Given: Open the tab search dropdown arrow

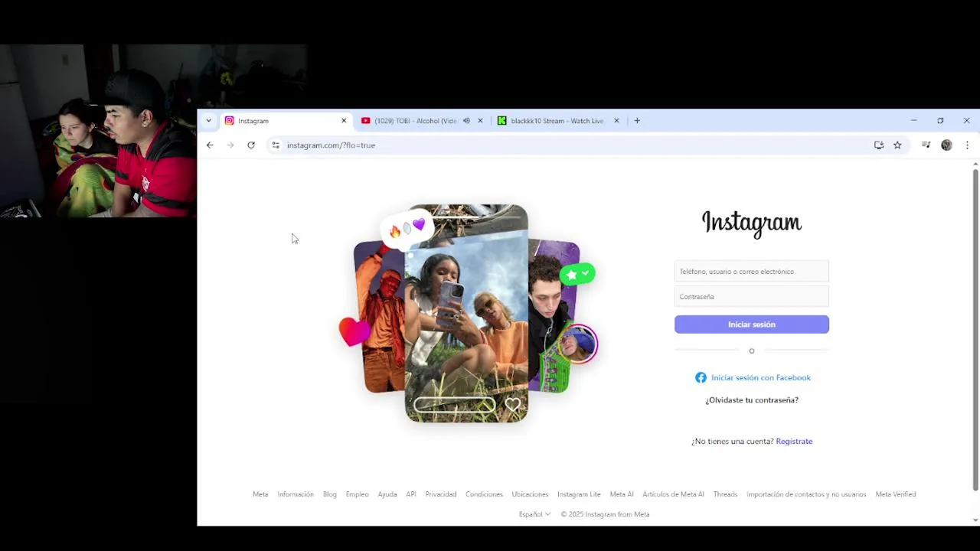Looking at the screenshot, I should (208, 120).
